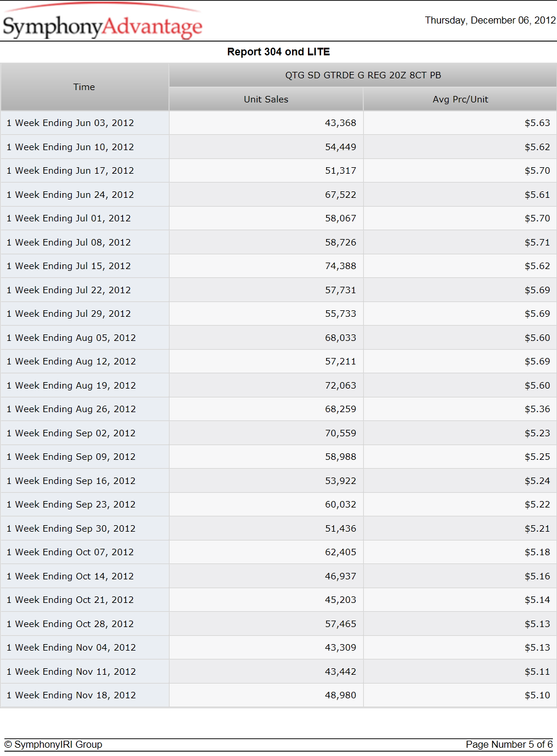Viewport: 557px width, 756px height.
Task: Click the Avg Prc/Unit column header
Action: (460, 100)
